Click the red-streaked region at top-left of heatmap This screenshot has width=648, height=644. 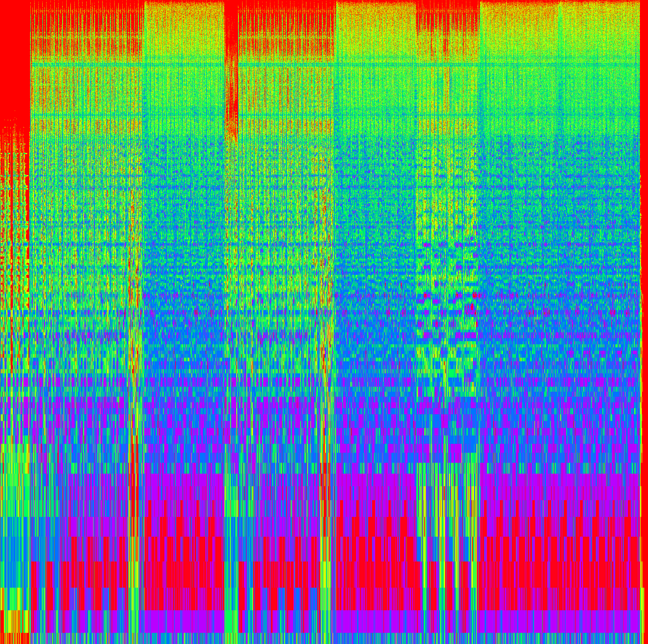tap(87, 33)
